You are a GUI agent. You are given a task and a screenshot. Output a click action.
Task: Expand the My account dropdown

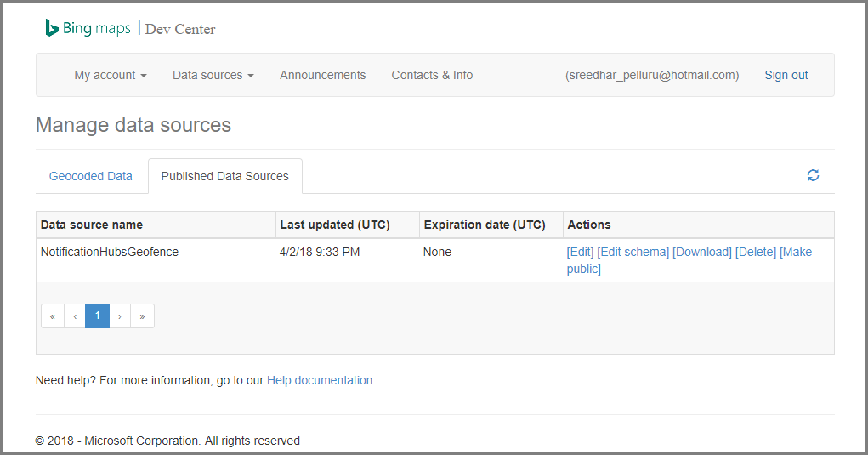coord(111,75)
